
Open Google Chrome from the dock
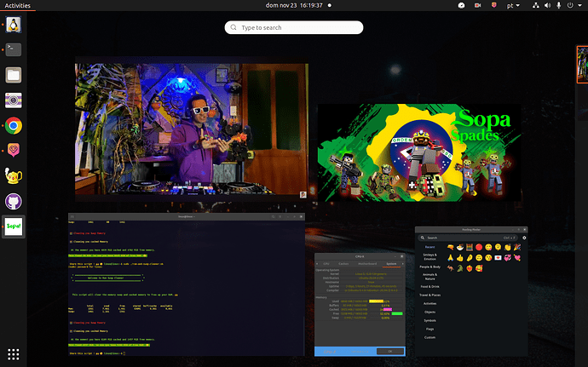[14, 125]
